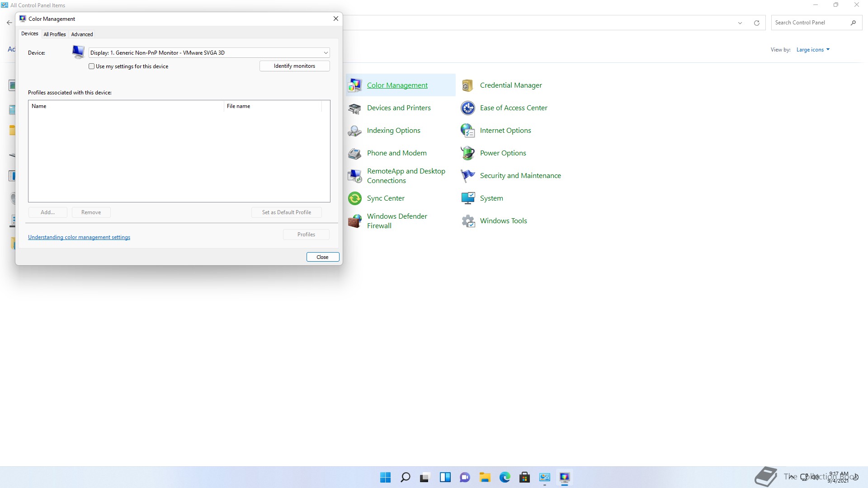Open the Indexing Options icon
The image size is (868, 488).
pos(355,131)
